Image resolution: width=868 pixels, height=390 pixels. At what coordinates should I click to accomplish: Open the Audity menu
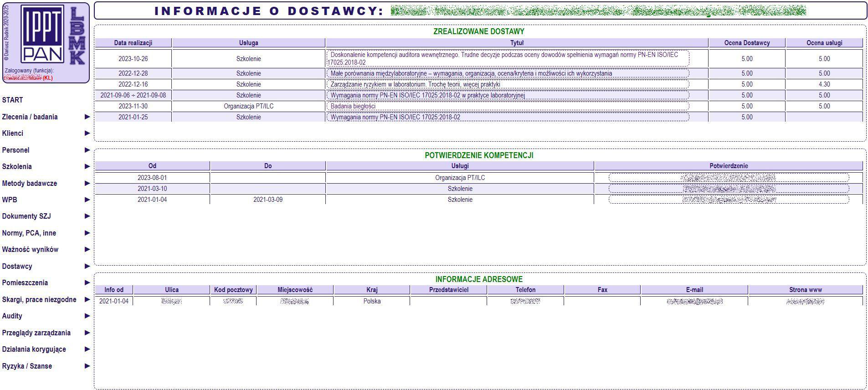pos(12,316)
